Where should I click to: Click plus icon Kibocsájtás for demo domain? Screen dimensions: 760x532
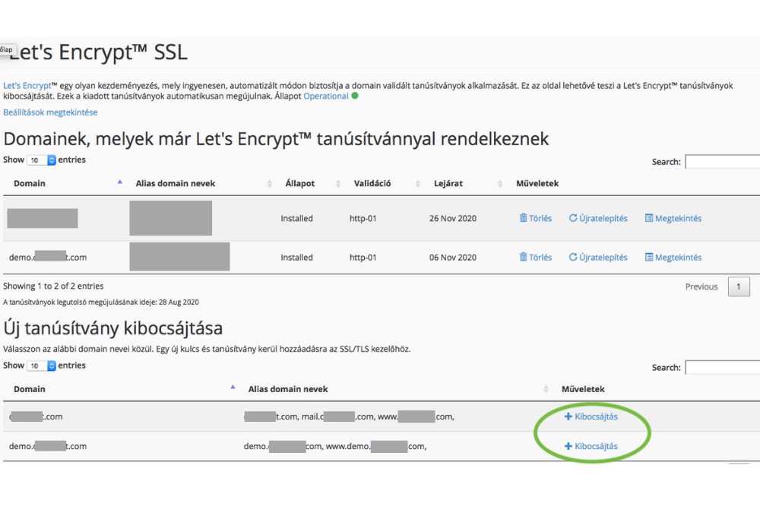click(568, 446)
